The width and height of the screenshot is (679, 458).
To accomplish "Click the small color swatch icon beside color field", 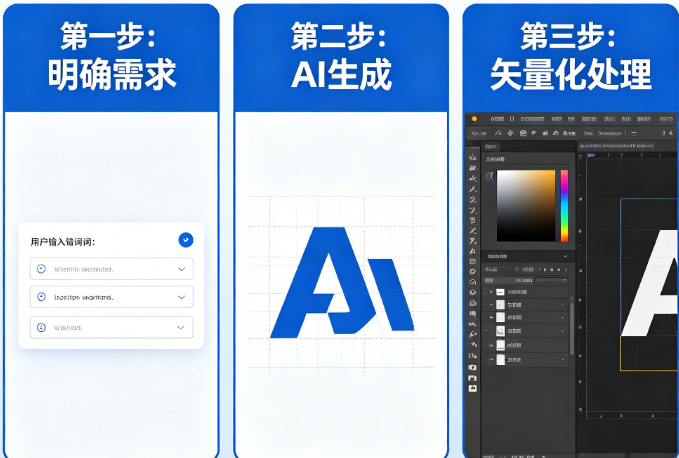I will 489,175.
